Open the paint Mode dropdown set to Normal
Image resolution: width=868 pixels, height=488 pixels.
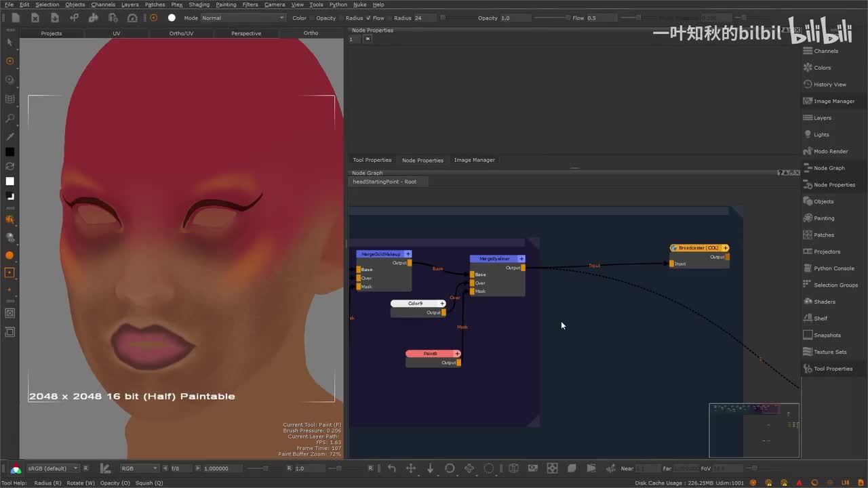[243, 18]
